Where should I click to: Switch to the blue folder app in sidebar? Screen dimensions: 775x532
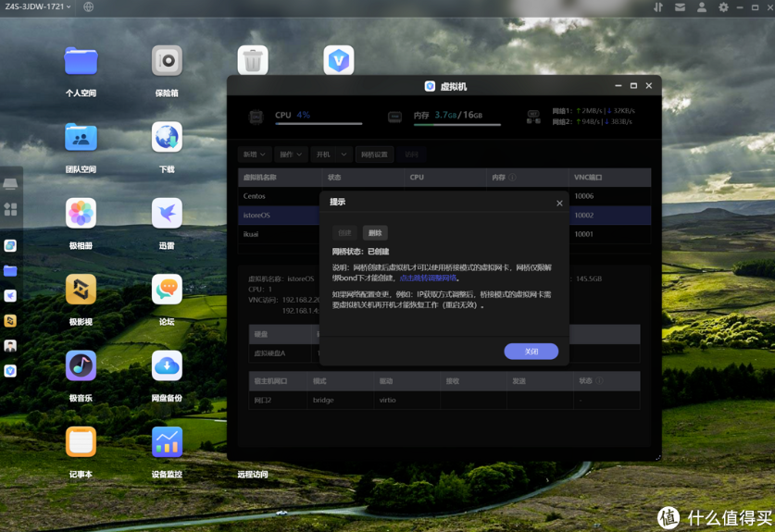point(10,271)
